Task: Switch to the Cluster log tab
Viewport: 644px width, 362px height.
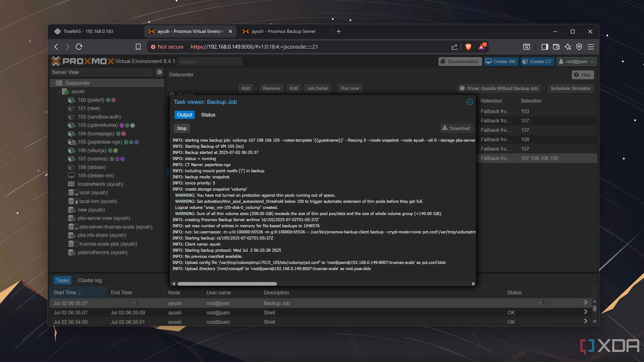Action: pos(90,280)
